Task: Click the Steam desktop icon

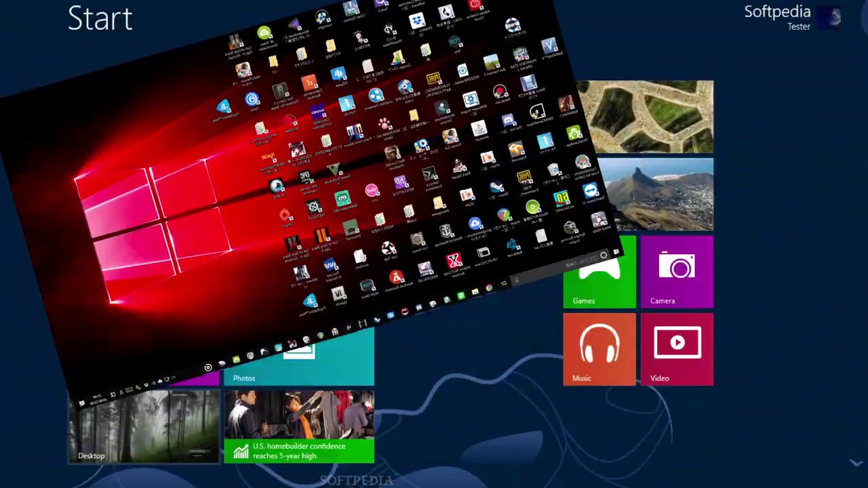Action: click(x=497, y=188)
